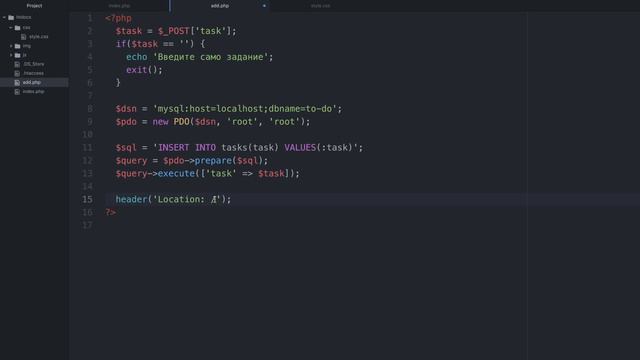
Task: Open index.php from the project tree
Action: 34,92
